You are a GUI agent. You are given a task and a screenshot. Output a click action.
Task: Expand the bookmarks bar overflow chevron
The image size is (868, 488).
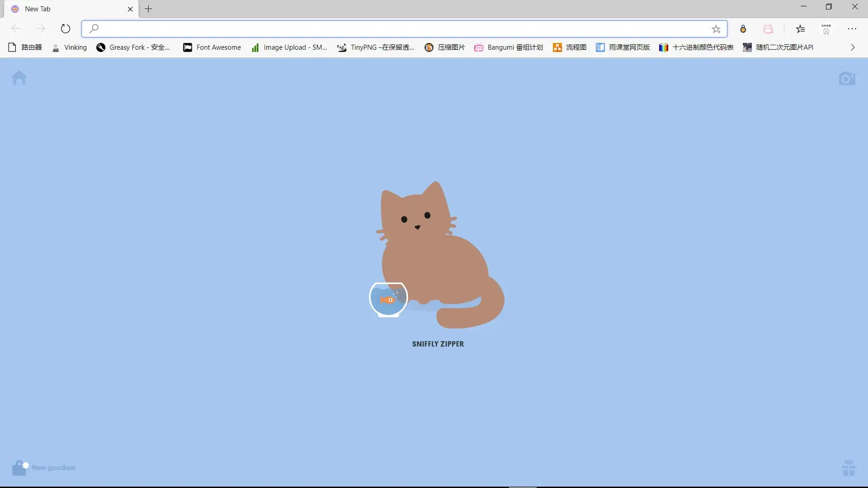coord(852,47)
